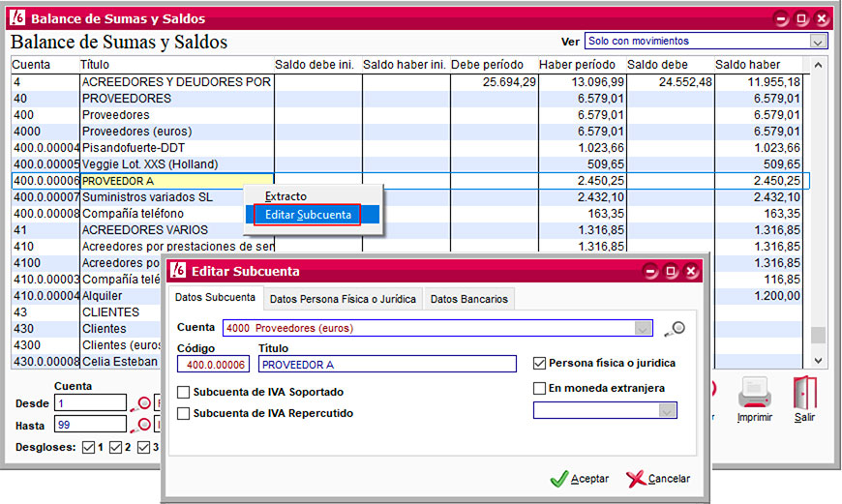The height and width of the screenshot is (504, 842).
Task: Click the green checkmark Aceptar icon
Action: (558, 479)
